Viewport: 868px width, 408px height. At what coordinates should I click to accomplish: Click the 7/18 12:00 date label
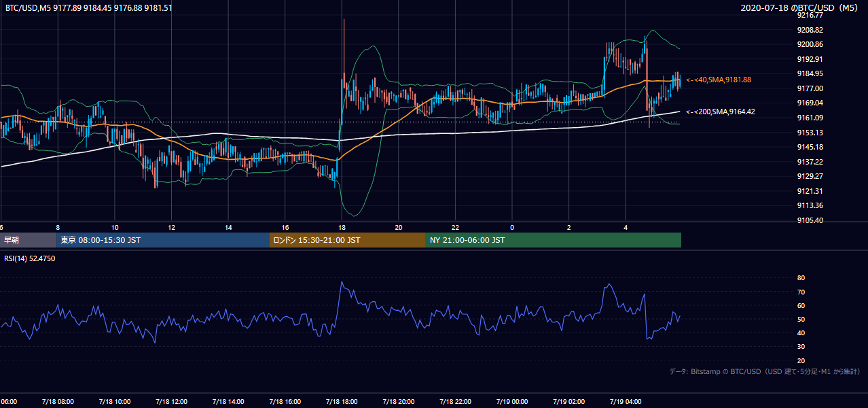tap(171, 402)
